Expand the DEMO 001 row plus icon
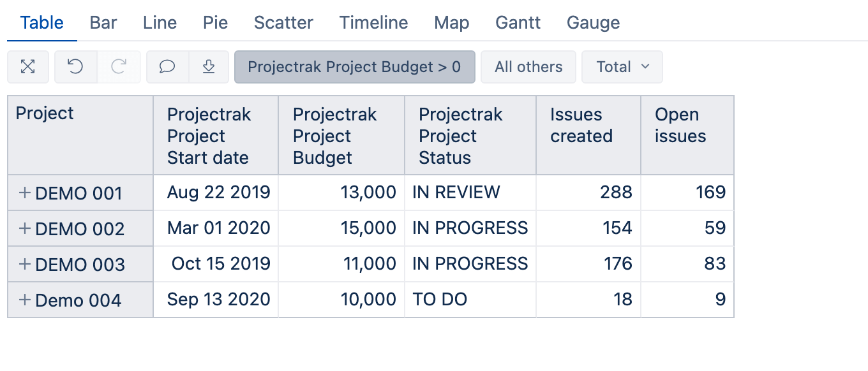The width and height of the screenshot is (868, 371). (x=25, y=193)
